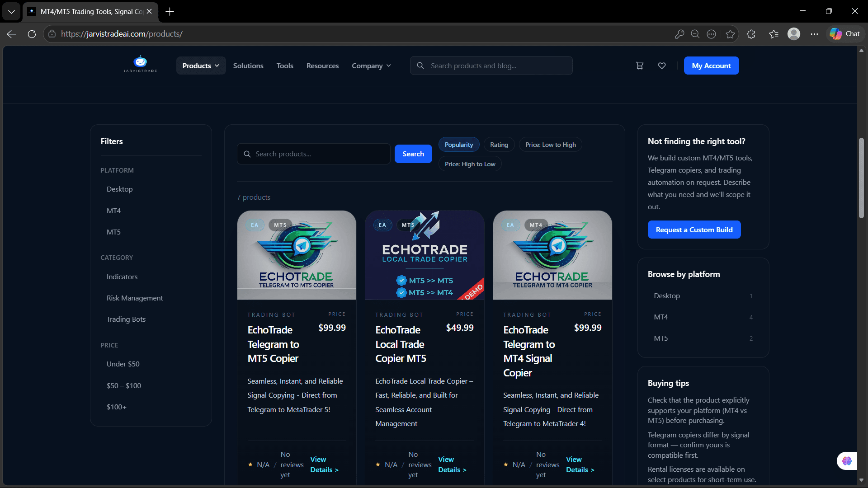The height and width of the screenshot is (488, 868).
Task: Close the MT4/MT5 Trading Tools tab
Action: coord(149,12)
